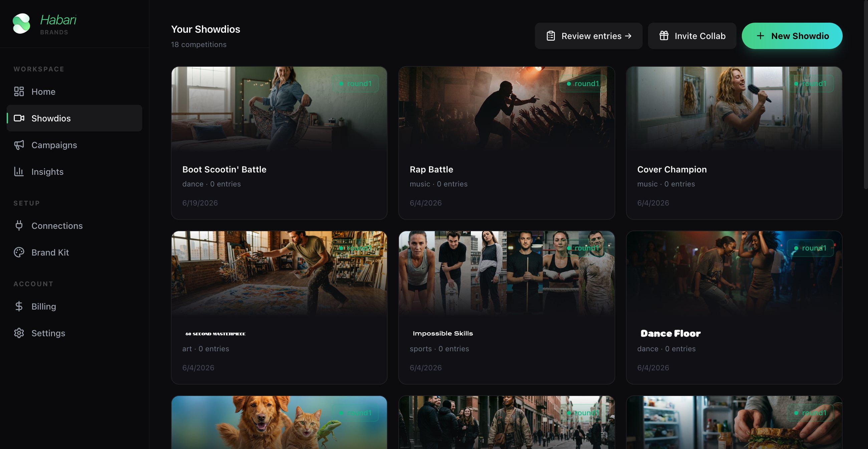Click the round1 badge on Cover Champion

click(x=810, y=83)
